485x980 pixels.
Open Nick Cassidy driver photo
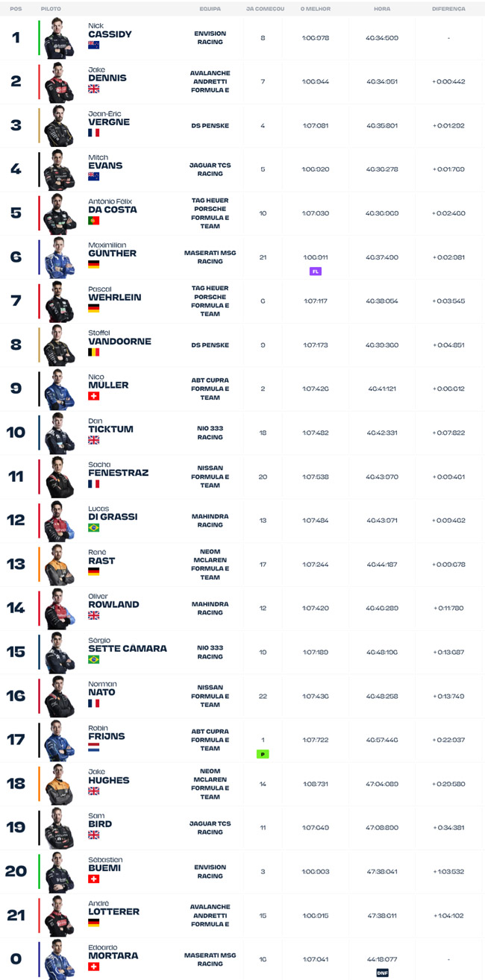point(59,38)
